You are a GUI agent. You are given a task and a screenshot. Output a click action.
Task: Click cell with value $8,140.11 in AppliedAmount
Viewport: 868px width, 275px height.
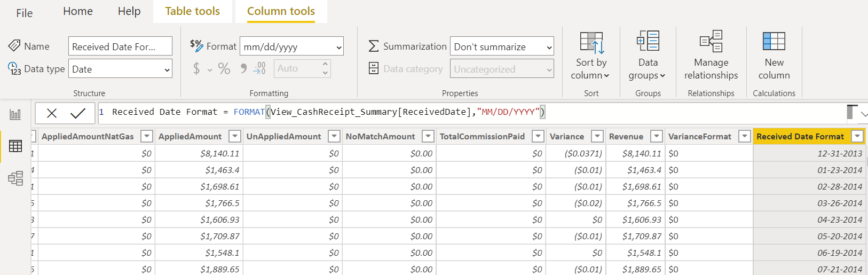199,153
